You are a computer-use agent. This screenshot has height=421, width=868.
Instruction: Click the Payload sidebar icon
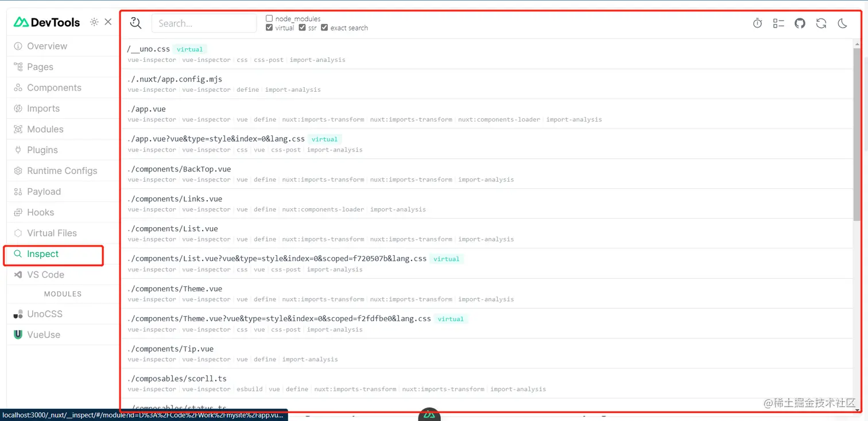[18, 192]
